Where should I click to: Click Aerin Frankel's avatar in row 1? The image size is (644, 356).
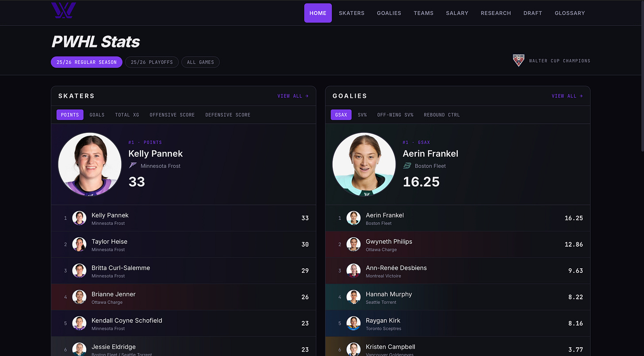pyautogui.click(x=353, y=218)
